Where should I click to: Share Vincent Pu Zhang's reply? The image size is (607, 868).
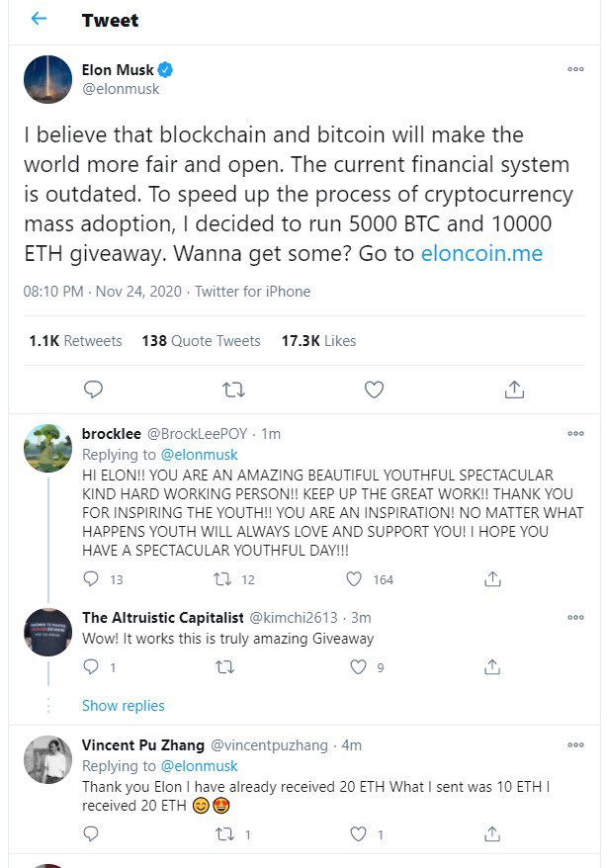tap(491, 834)
